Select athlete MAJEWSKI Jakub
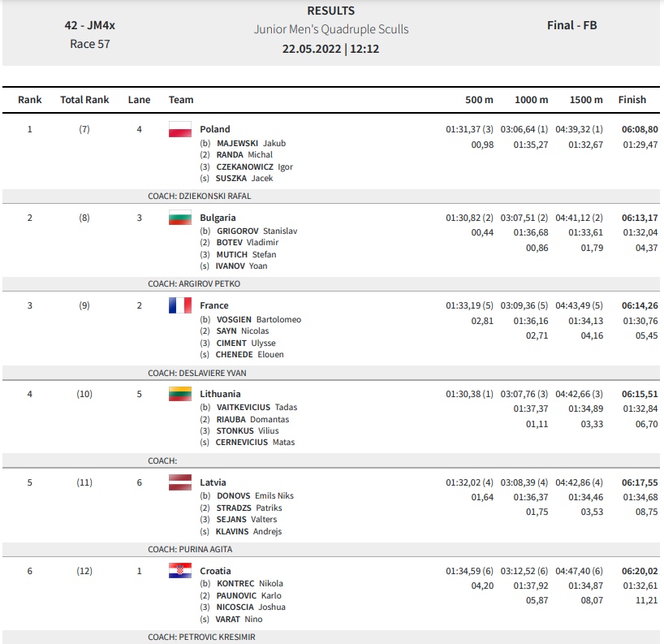 point(251,143)
